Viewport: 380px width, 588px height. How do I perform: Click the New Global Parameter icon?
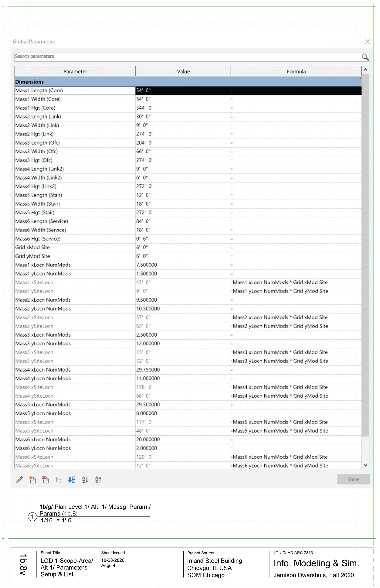tap(32, 480)
